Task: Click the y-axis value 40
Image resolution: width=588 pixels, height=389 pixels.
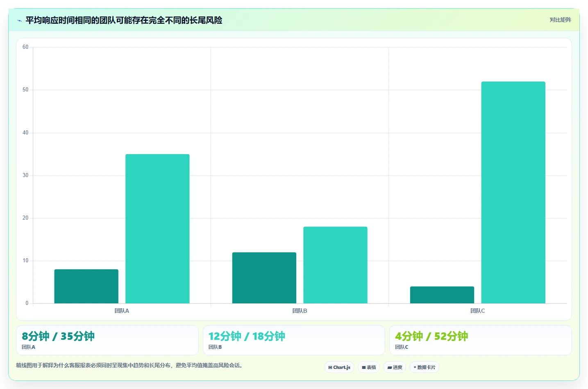Action: tap(25, 132)
